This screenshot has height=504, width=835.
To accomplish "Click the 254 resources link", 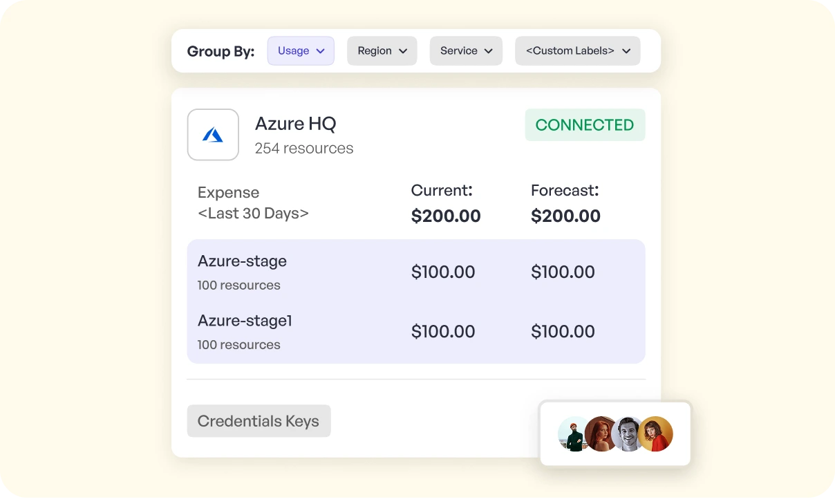I will [304, 148].
